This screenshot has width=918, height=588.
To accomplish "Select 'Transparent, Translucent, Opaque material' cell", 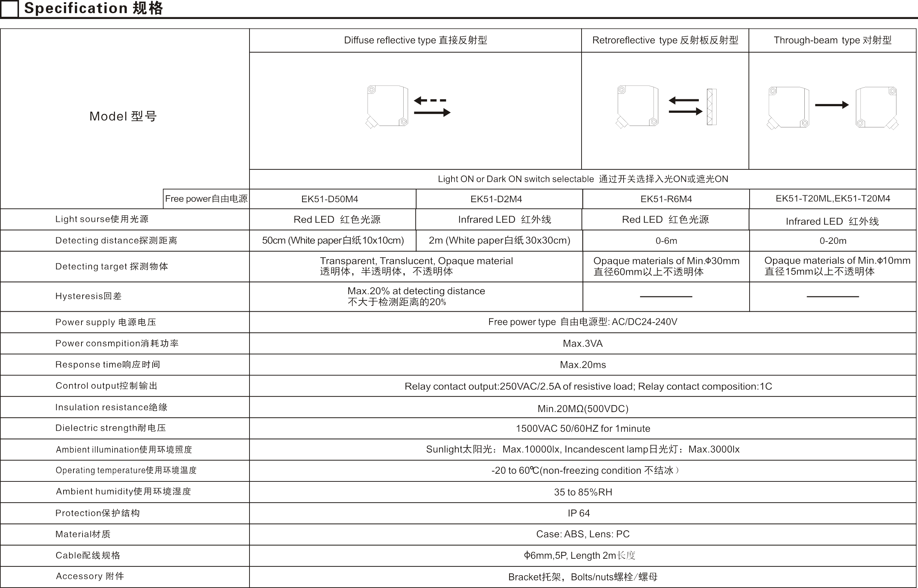I will [x=416, y=266].
